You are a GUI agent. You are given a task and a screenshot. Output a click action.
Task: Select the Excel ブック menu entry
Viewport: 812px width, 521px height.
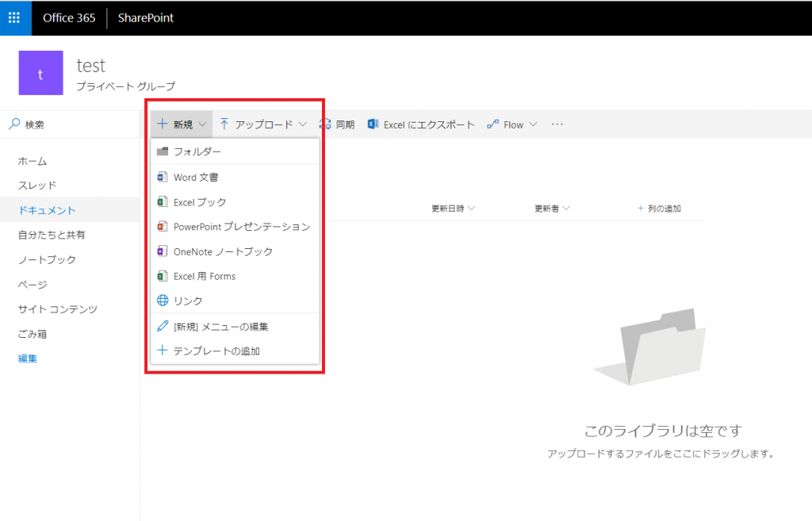click(235, 202)
